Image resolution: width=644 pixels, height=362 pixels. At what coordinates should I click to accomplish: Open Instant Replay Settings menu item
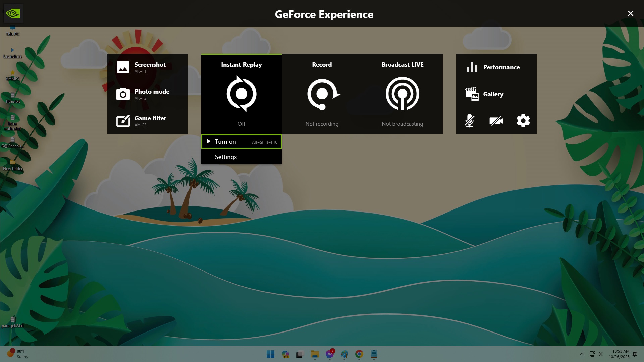241,157
